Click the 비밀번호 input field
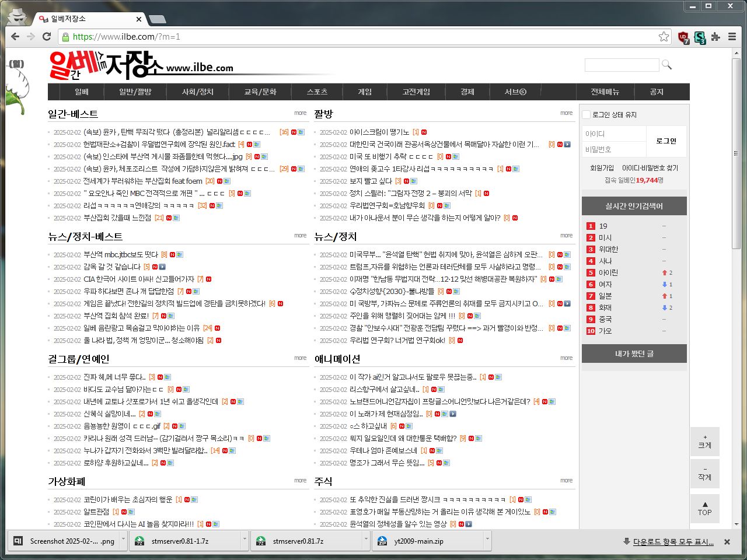 [614, 149]
